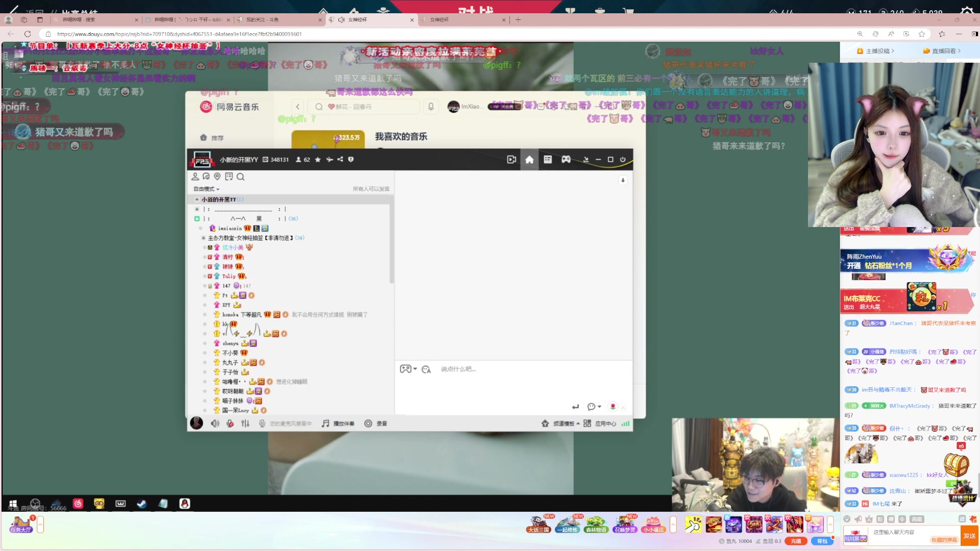This screenshot has height=551, width=980.
Task: Collapse 主办方教室-女神经抽签 sub-channel
Action: (203, 238)
